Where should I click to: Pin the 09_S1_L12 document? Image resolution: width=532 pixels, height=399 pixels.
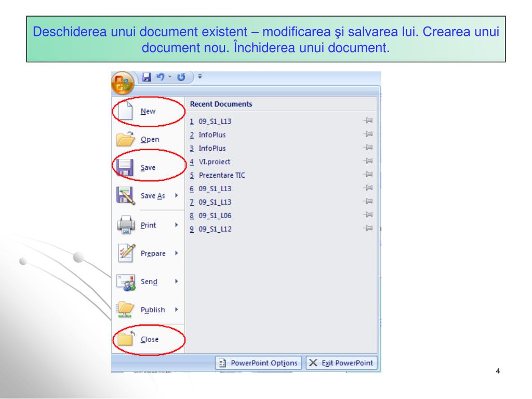[368, 228]
